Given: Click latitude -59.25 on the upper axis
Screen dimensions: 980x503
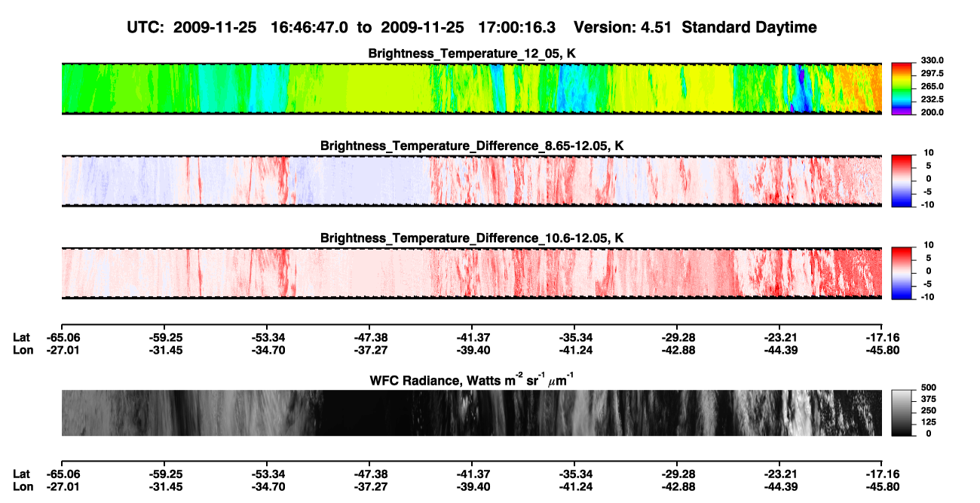Looking at the screenshot, I should pyautogui.click(x=166, y=337).
